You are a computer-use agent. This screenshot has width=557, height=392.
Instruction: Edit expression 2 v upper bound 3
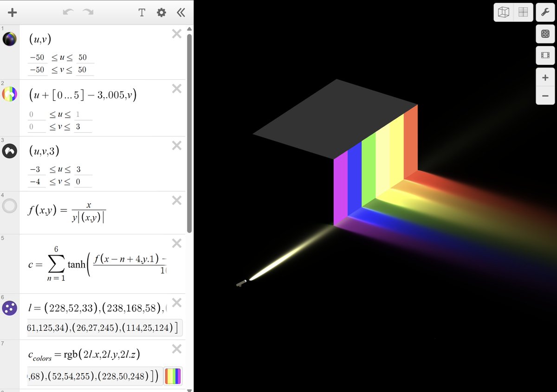83,126
